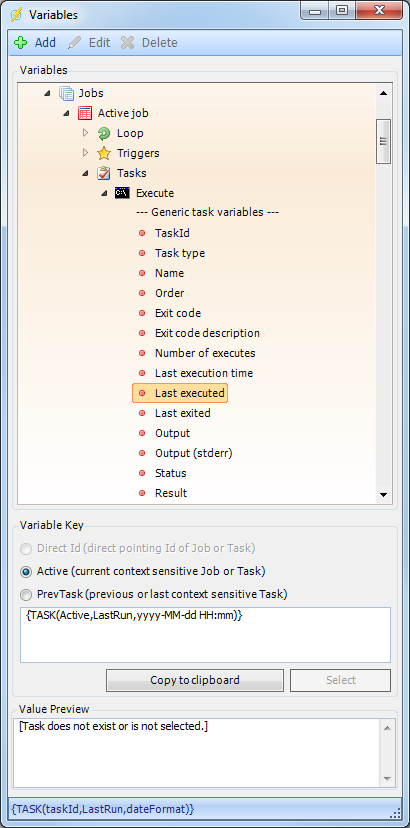This screenshot has height=828, width=410.
Task: Click the Select button
Action: pyautogui.click(x=340, y=680)
